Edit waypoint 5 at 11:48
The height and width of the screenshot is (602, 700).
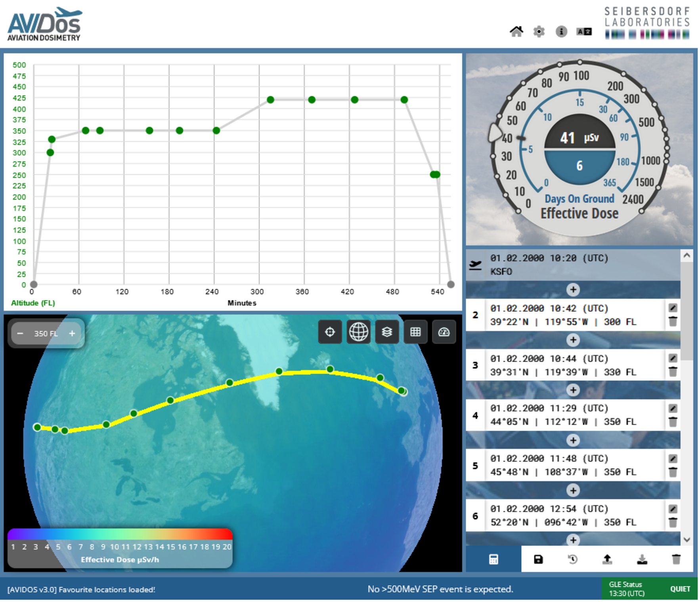coord(672,458)
